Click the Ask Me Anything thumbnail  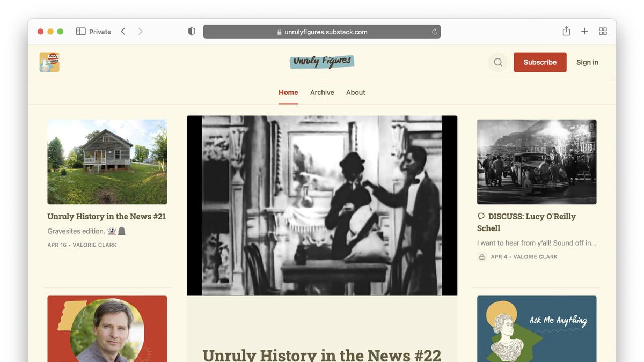pos(537,329)
